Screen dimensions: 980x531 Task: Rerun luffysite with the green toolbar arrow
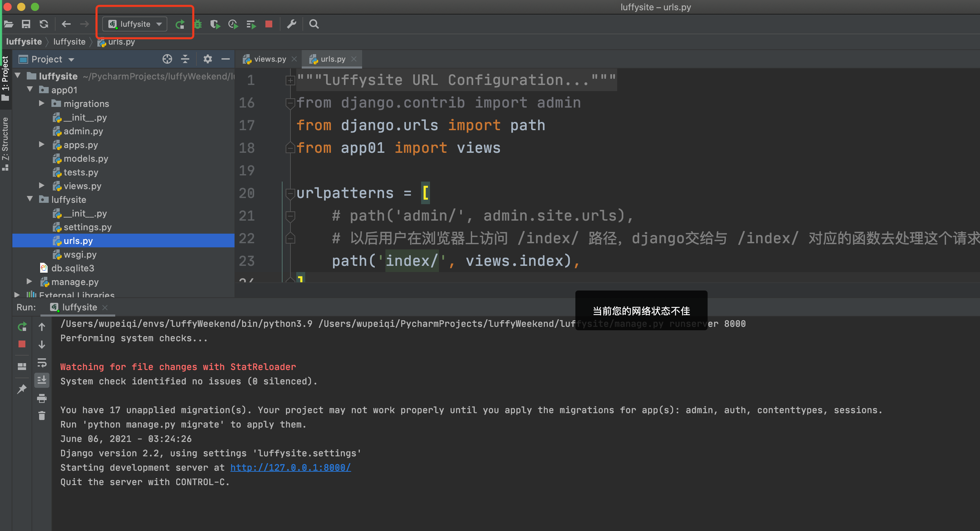tap(180, 24)
